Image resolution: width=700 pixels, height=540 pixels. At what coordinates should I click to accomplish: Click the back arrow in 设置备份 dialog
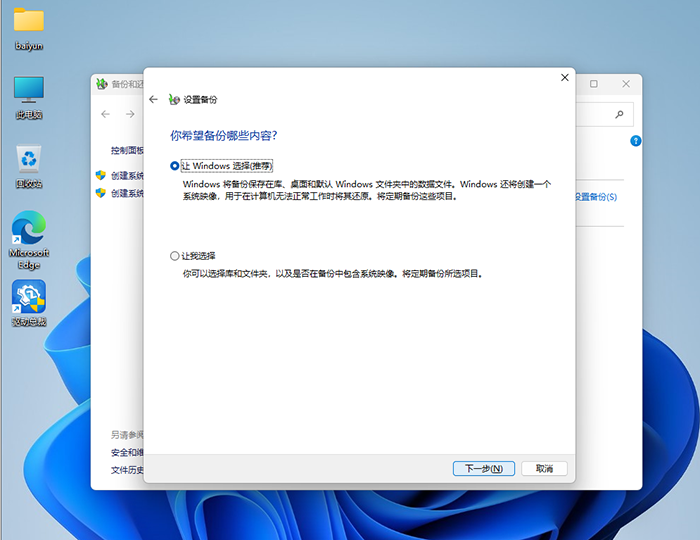tap(154, 100)
